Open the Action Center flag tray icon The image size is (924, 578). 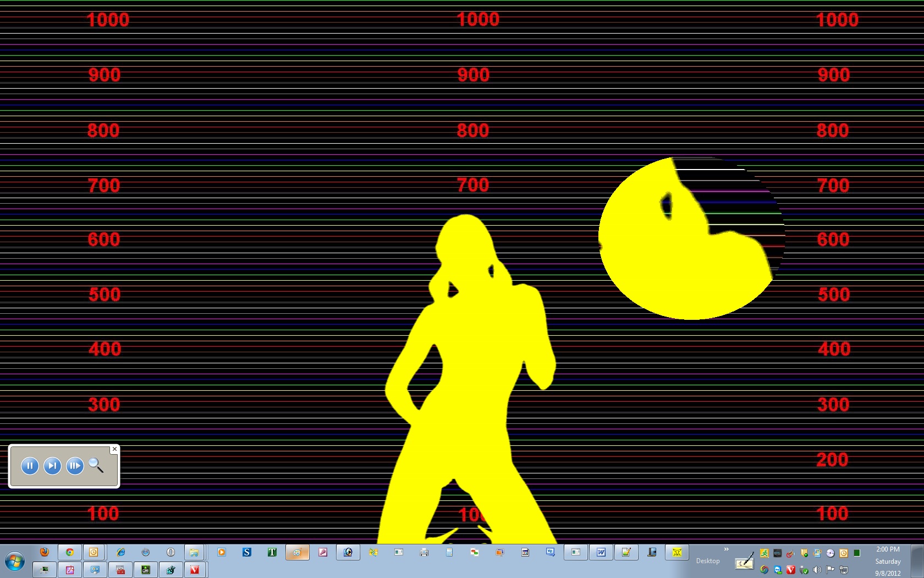[831, 570]
